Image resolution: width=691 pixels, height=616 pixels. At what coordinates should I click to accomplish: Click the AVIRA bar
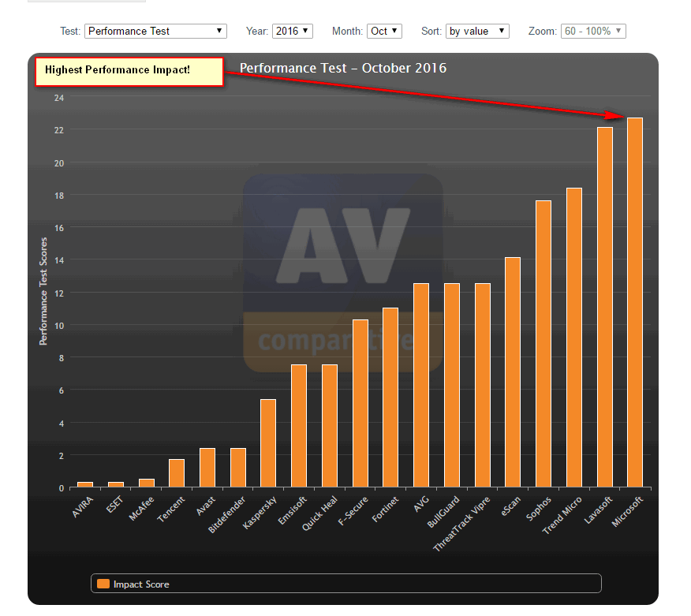point(85,485)
